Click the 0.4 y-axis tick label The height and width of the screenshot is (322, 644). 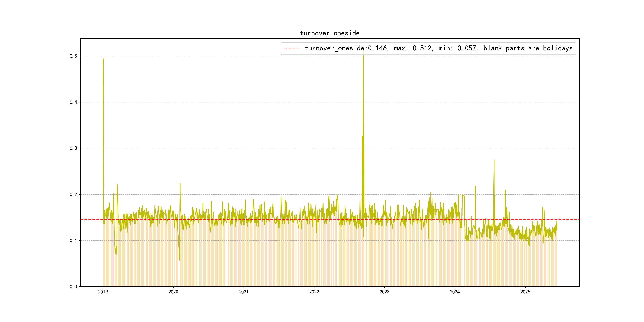[x=73, y=102]
